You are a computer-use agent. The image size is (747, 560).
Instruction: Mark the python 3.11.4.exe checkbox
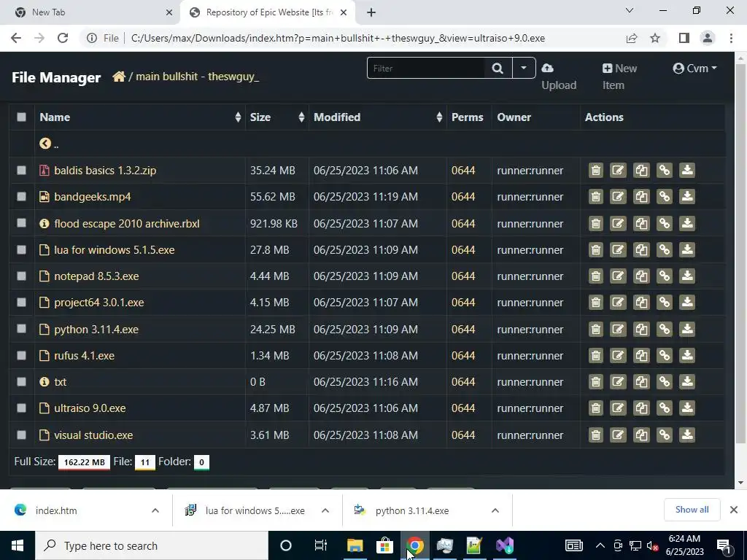(21, 329)
